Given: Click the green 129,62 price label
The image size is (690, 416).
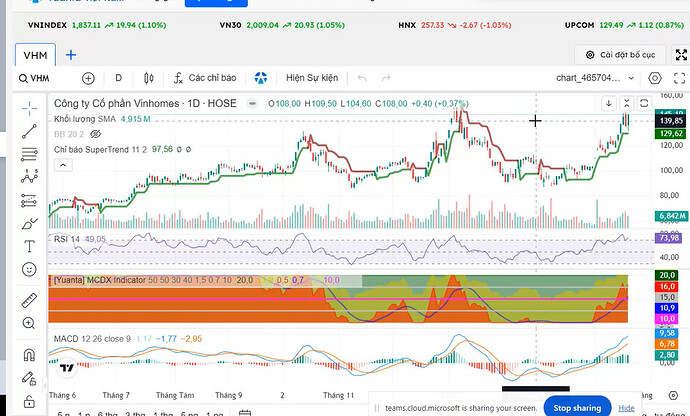Looking at the screenshot, I should tap(671, 133).
